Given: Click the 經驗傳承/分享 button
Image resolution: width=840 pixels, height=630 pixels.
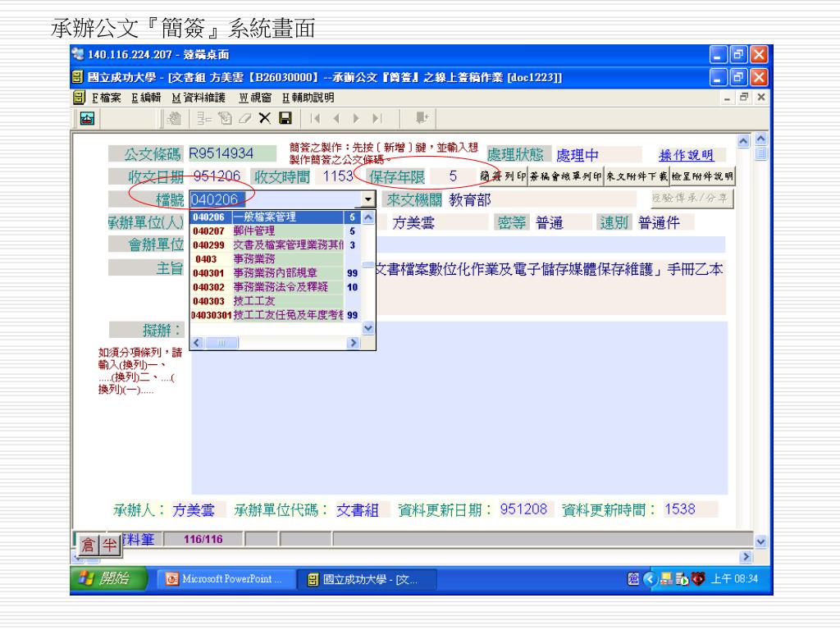Looking at the screenshot, I should [691, 199].
